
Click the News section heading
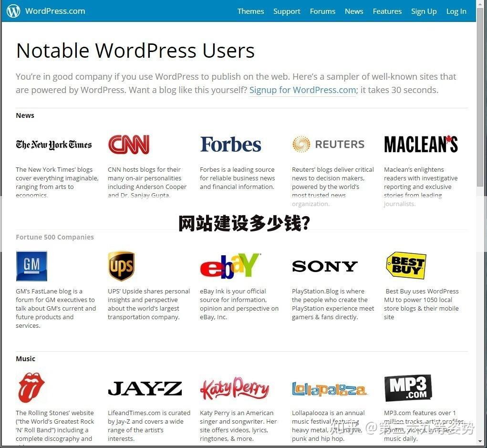25,115
